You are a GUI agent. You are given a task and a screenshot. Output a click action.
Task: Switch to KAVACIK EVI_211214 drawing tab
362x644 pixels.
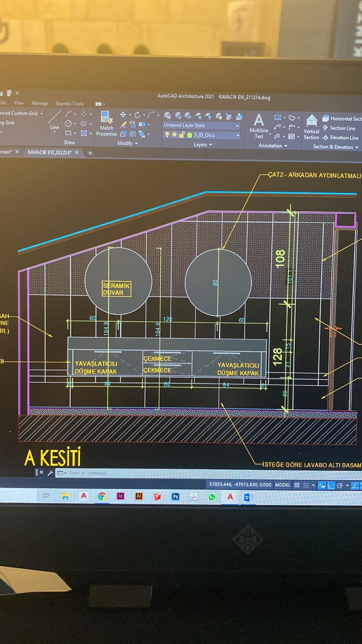point(49,153)
